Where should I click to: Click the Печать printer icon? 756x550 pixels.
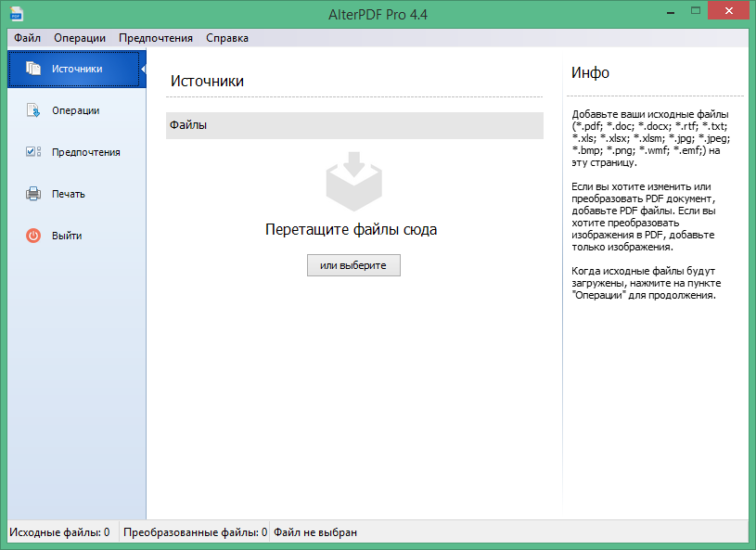pos(33,194)
